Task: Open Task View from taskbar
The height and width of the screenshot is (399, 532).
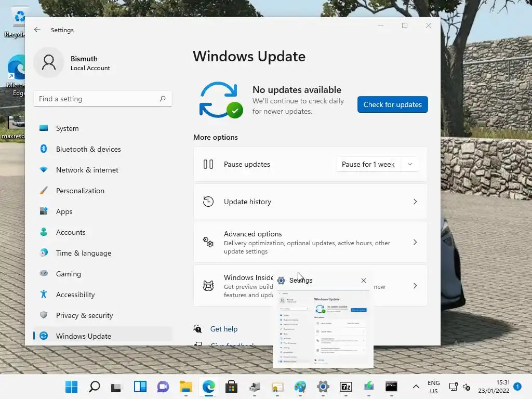Action: pos(116,387)
